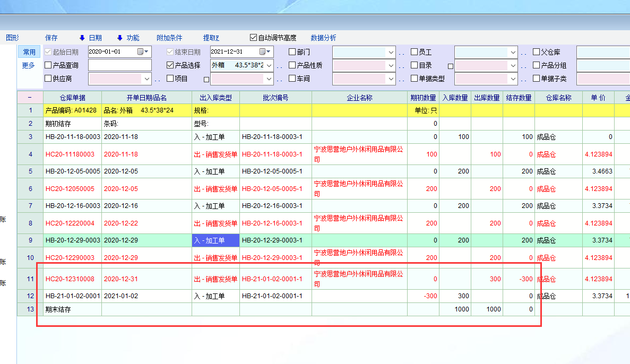Click the ellipsis browse button beside 供应商
The width and height of the screenshot is (630, 364).
(x=157, y=80)
